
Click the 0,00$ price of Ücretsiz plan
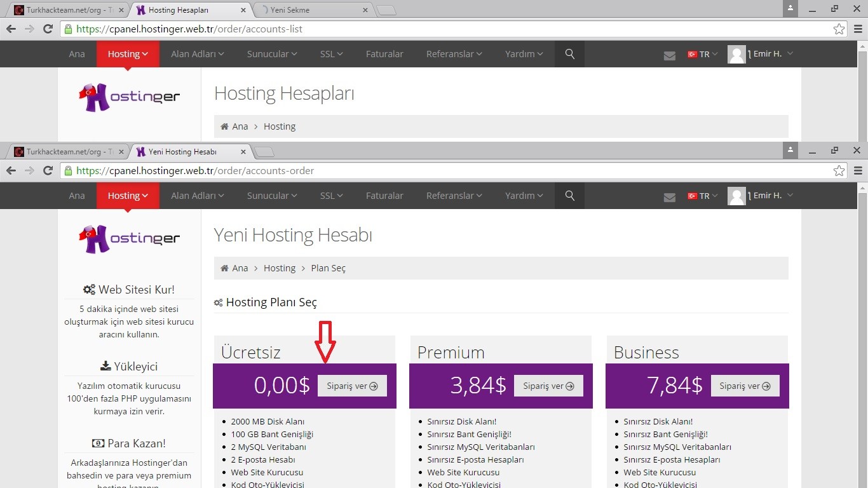(x=282, y=385)
